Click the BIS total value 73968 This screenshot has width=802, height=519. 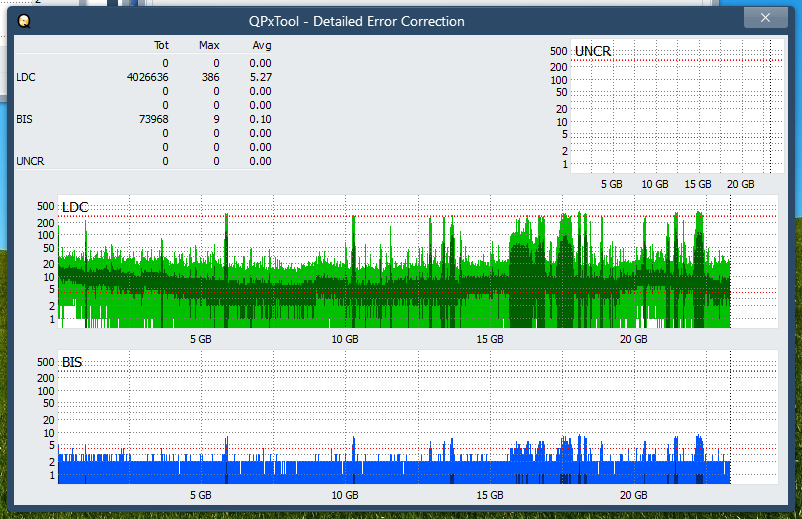point(153,119)
